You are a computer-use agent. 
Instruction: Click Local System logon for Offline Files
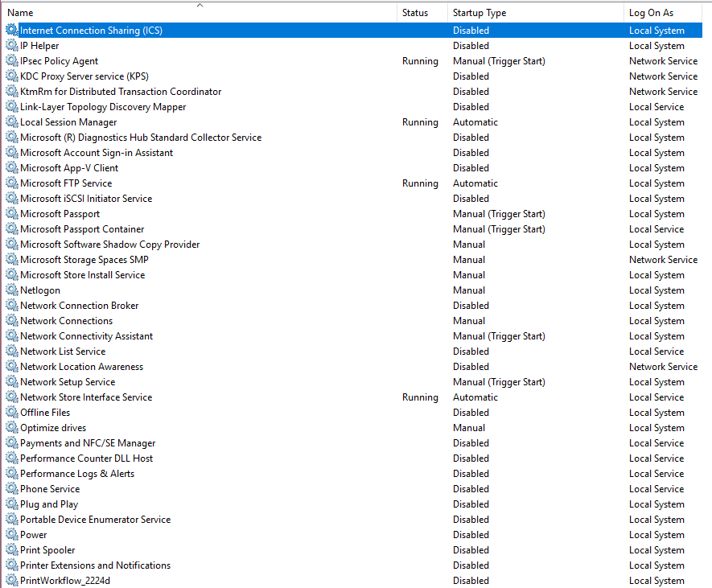656,413
